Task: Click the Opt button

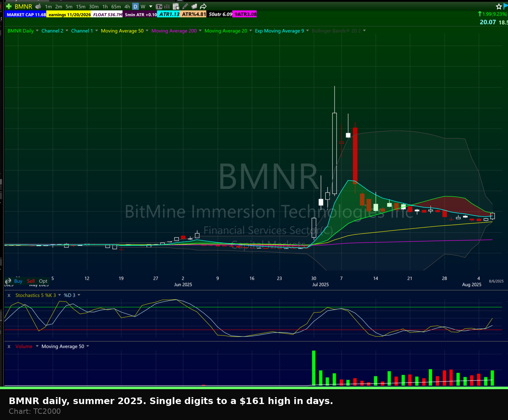Action: pos(43,281)
